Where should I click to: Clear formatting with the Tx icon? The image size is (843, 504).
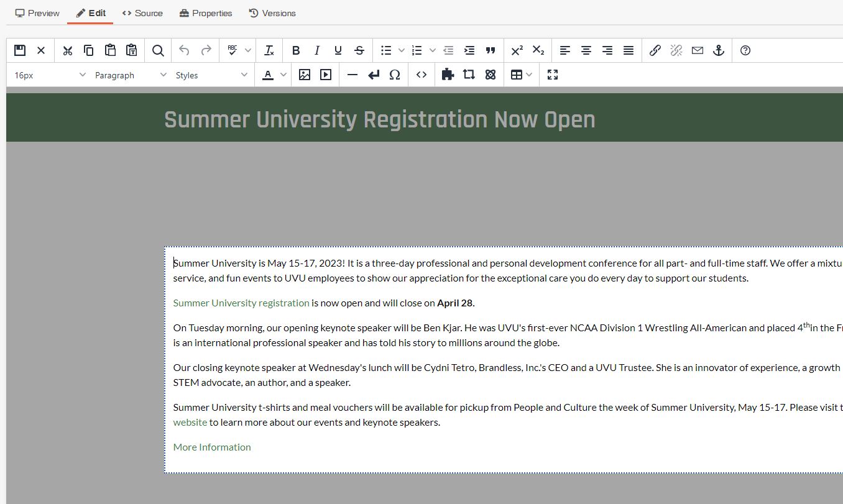click(x=269, y=50)
